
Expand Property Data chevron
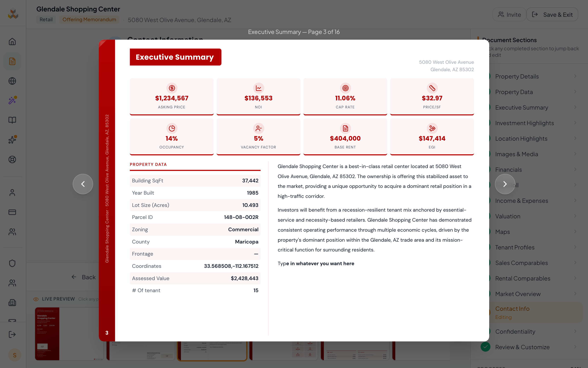click(x=575, y=92)
